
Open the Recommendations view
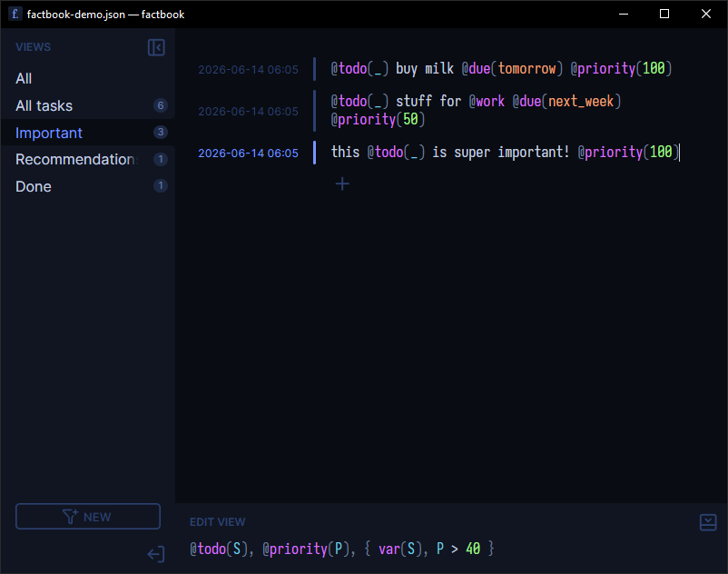[88, 159]
